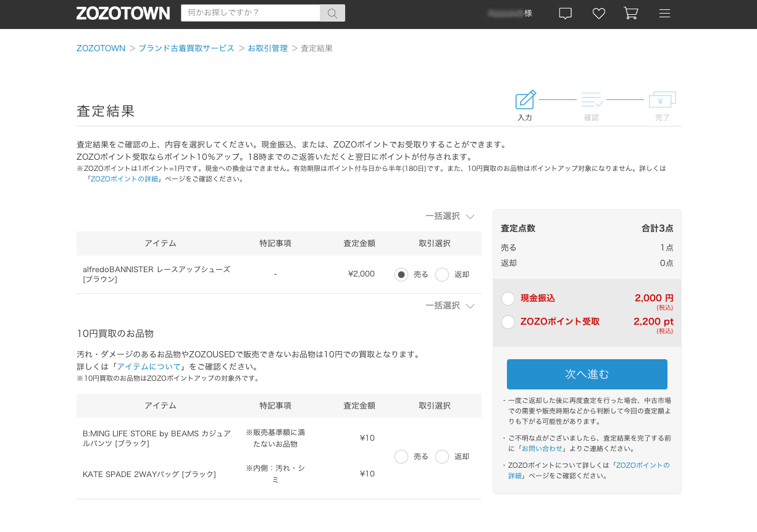Click alfredoBANNISTER レースアップシューズ item text
Viewport: 757px width, 532px height.
coord(157,275)
